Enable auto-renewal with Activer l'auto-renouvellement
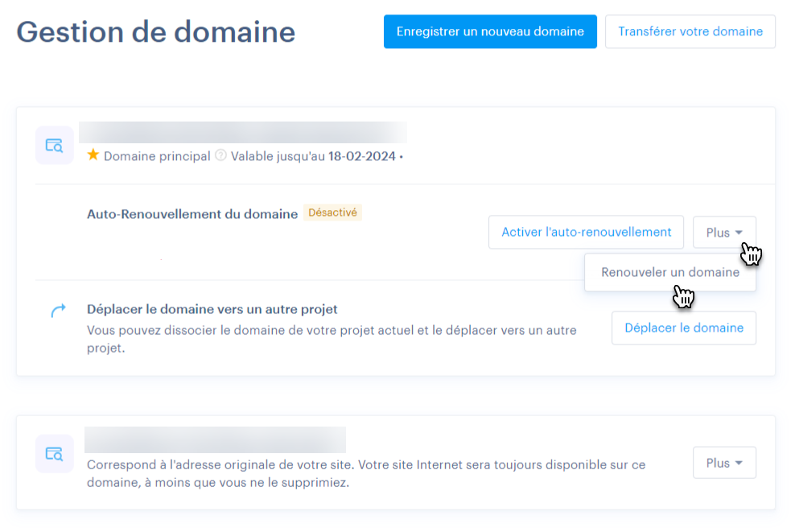 pos(586,232)
